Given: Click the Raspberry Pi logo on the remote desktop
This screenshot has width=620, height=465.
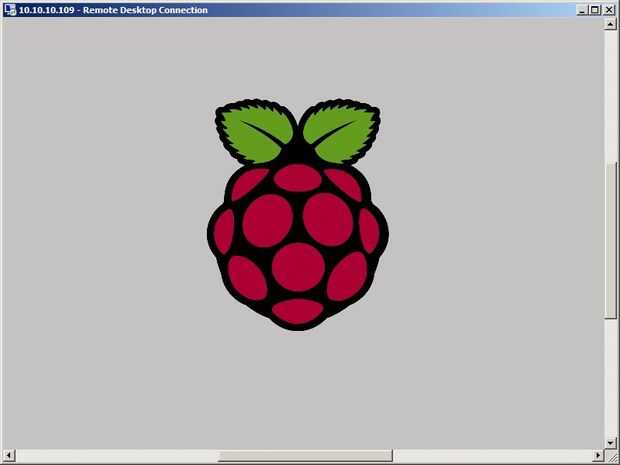Looking at the screenshot, I should (x=298, y=215).
